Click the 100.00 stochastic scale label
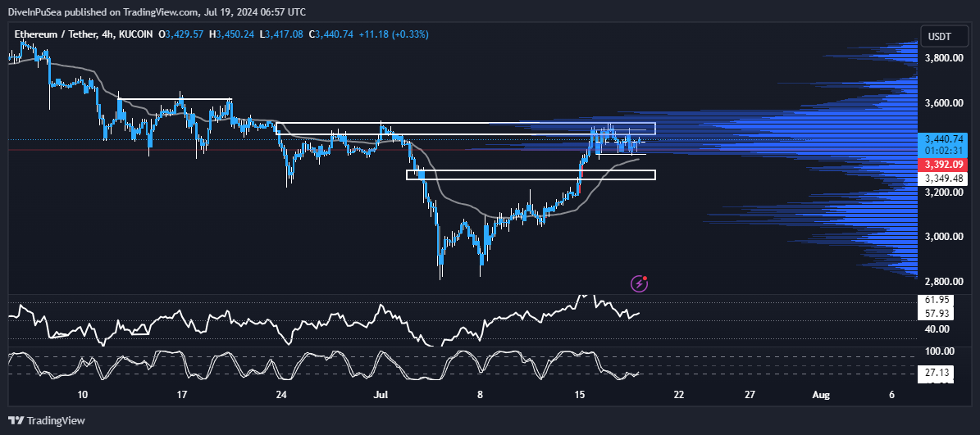The image size is (980, 435). pos(939,351)
